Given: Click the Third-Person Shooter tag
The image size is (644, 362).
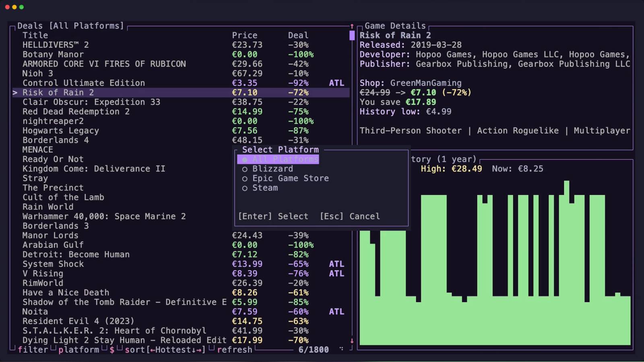Looking at the screenshot, I should pyautogui.click(x=411, y=131).
